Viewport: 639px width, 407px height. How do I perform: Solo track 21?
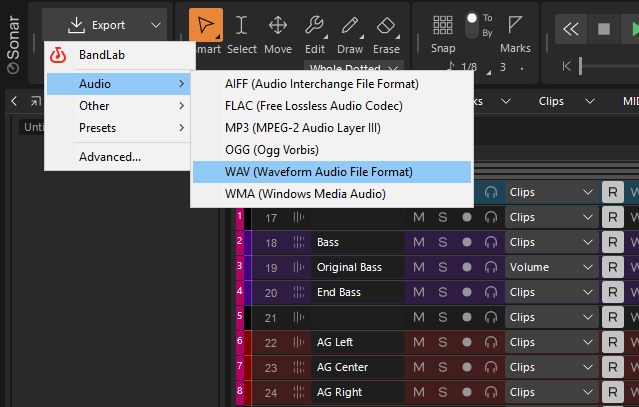click(x=443, y=317)
